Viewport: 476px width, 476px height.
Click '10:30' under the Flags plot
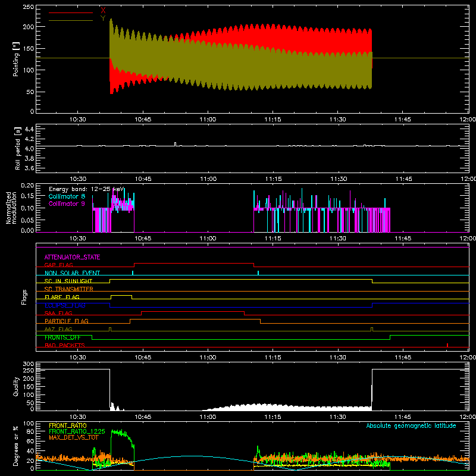pyautogui.click(x=78, y=358)
